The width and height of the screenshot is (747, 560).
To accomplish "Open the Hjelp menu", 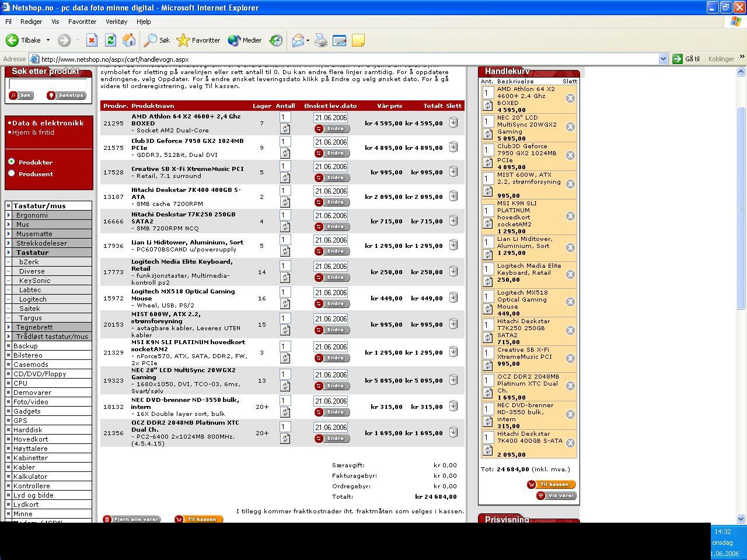I will click(x=144, y=22).
